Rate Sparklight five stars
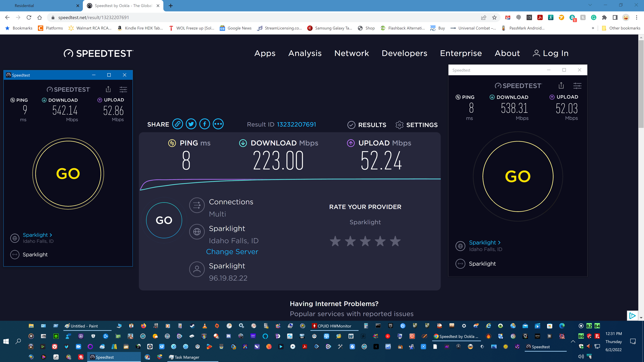The width and height of the screenshot is (644, 362). (x=395, y=241)
